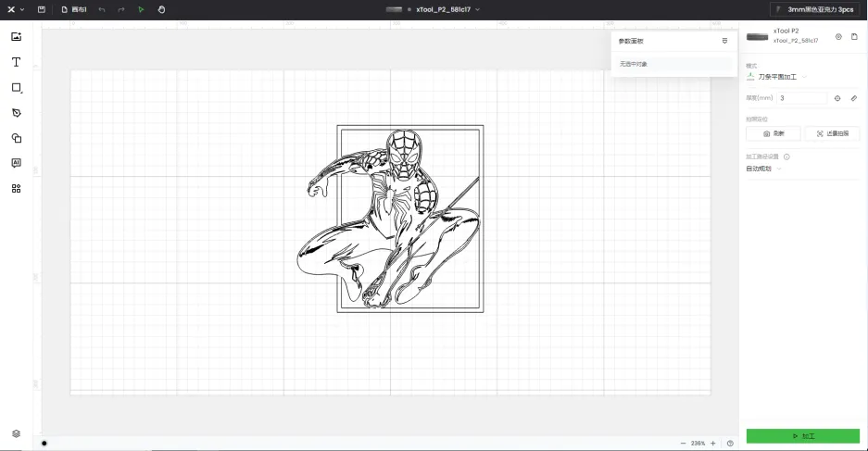Open the shapes library tool
Image resolution: width=868 pixels, height=451 pixels.
coord(16,138)
